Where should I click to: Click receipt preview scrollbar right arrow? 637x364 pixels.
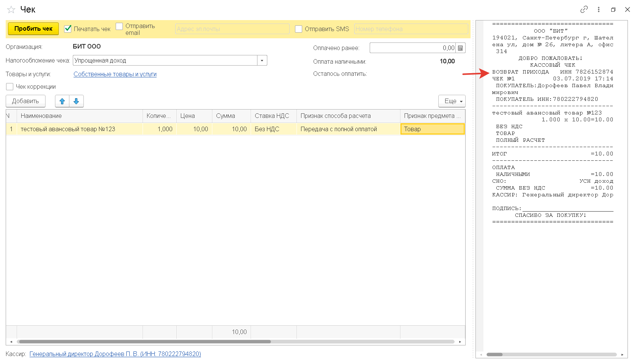point(622,355)
